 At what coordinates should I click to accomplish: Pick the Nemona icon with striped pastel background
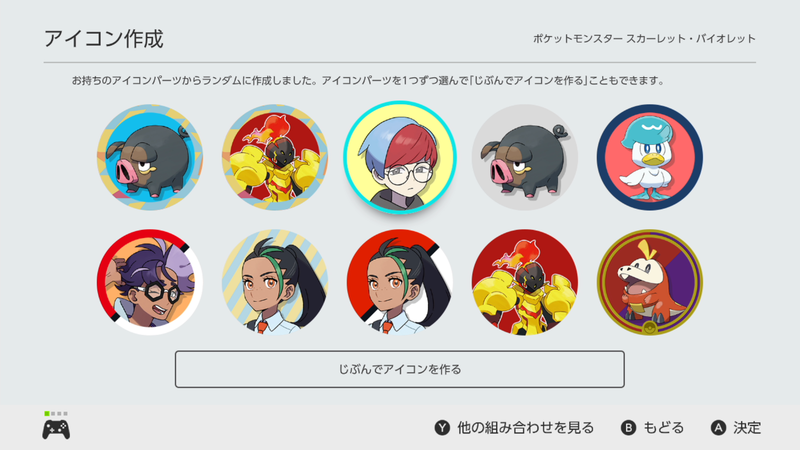[275, 282]
